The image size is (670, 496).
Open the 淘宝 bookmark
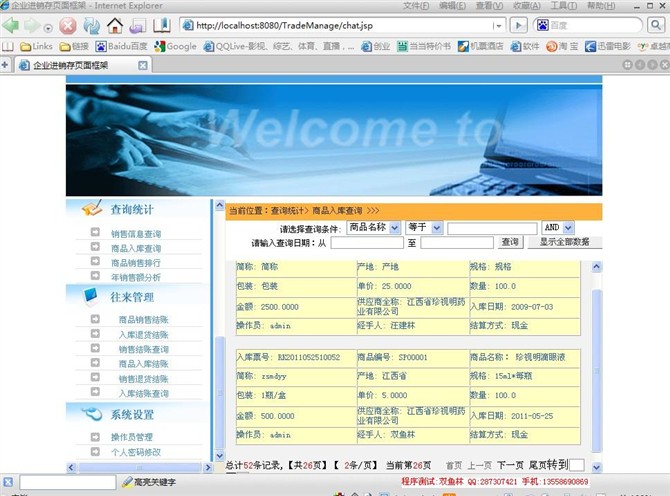coord(562,46)
